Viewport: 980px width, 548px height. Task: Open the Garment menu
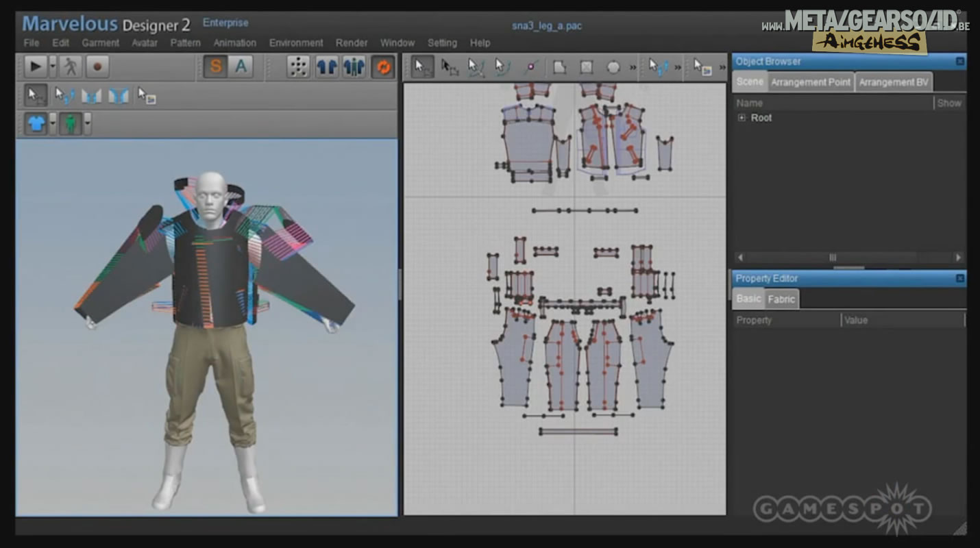pyautogui.click(x=100, y=42)
